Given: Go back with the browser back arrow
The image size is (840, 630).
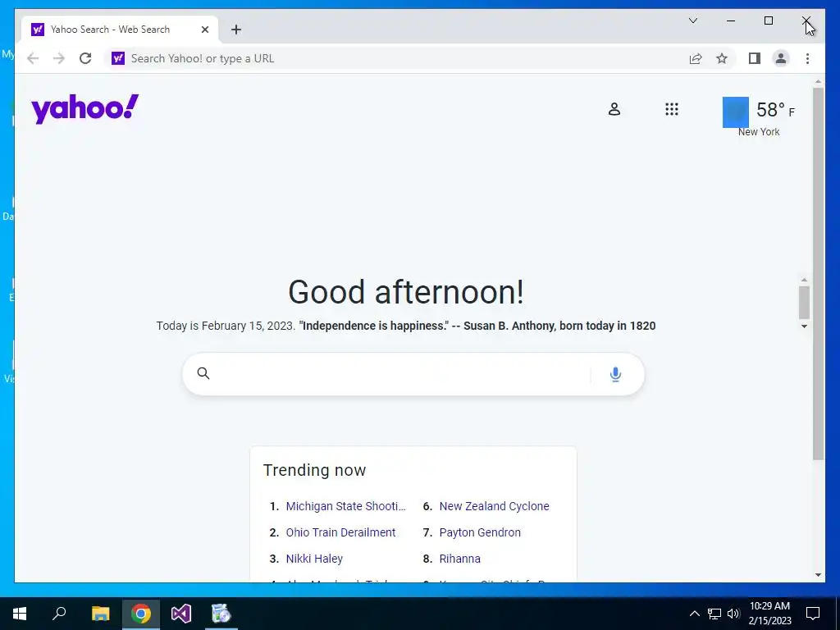Looking at the screenshot, I should pos(33,58).
